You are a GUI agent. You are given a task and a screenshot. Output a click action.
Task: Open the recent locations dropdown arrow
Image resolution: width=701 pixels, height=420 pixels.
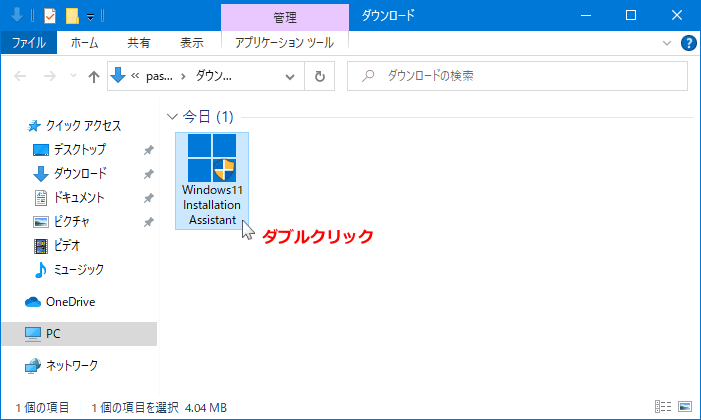[72, 76]
